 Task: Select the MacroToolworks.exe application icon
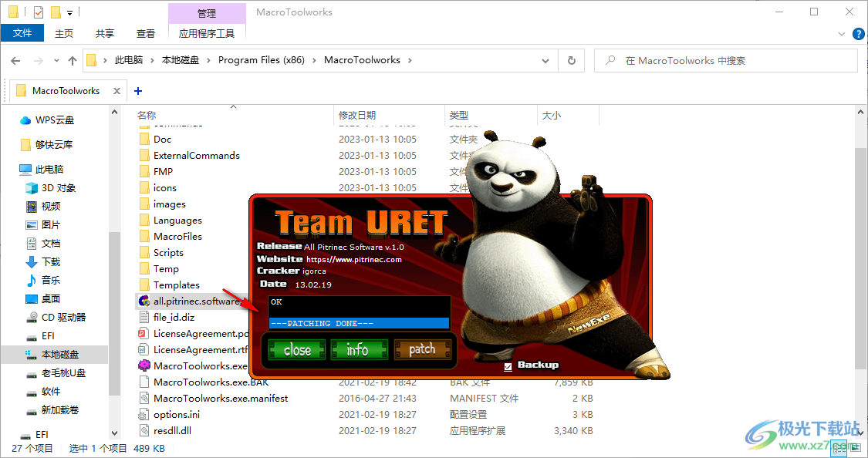pos(144,365)
